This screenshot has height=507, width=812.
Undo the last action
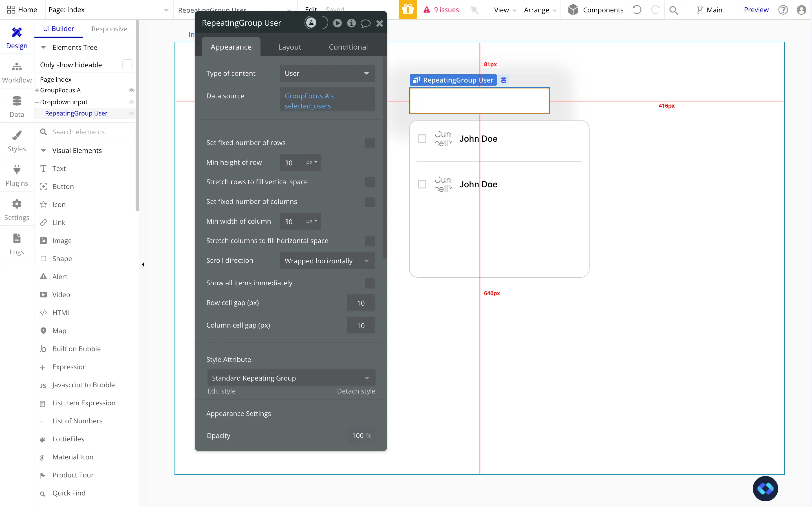[x=637, y=10]
